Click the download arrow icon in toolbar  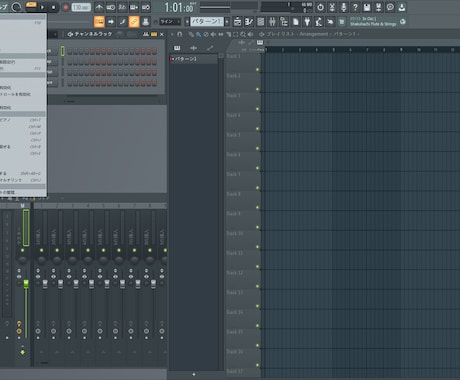point(402,7)
